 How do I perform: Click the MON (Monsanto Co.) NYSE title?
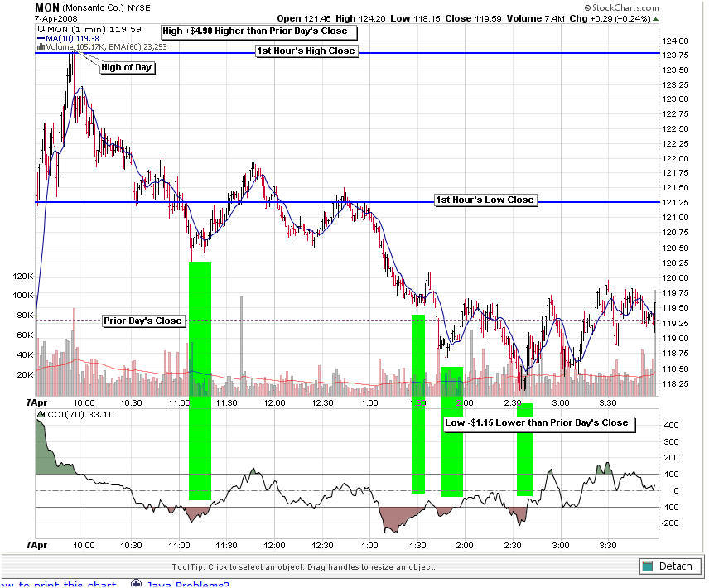pyautogui.click(x=93, y=7)
